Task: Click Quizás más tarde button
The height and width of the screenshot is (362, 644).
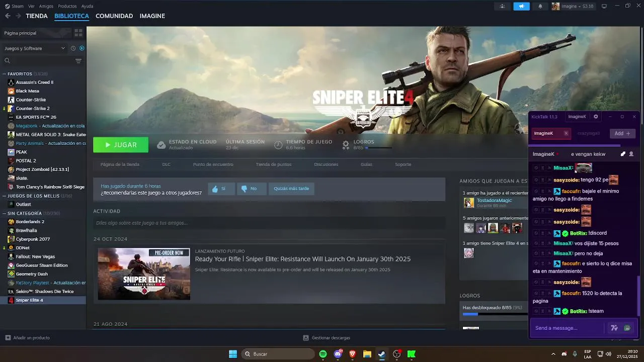Action: (291, 189)
